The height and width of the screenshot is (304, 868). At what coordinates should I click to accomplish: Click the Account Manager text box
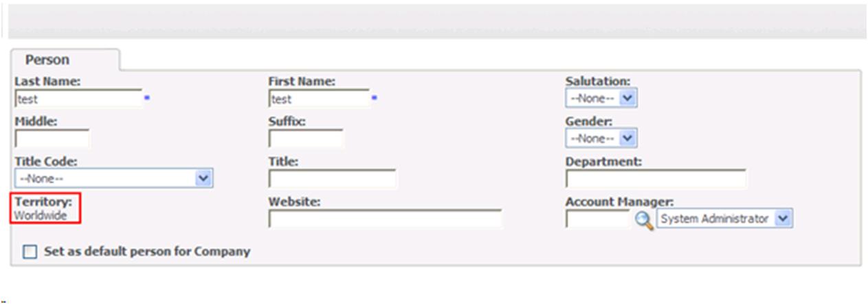(597, 219)
